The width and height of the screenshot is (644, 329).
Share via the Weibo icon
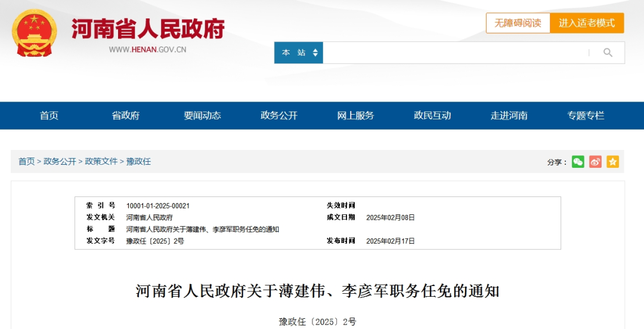595,162
